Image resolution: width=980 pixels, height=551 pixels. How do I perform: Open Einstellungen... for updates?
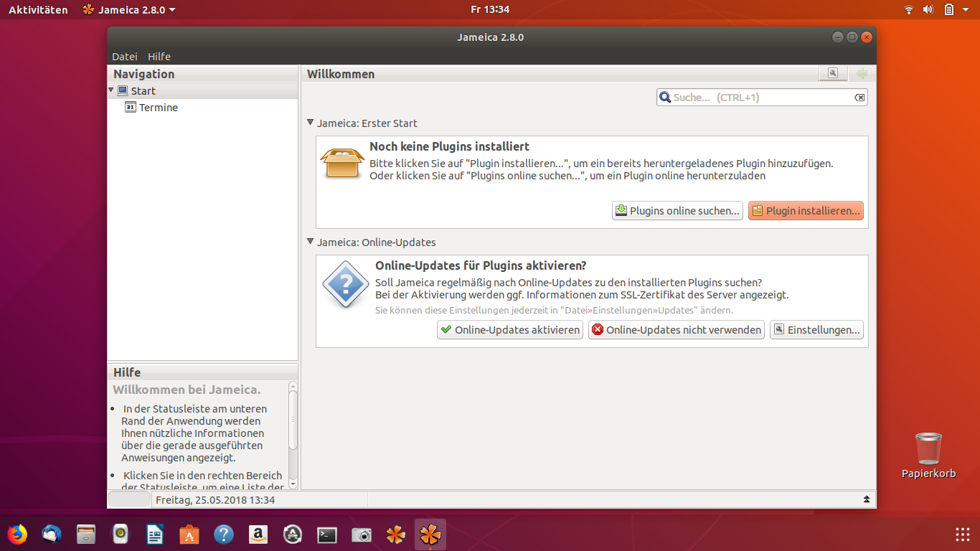(x=816, y=330)
